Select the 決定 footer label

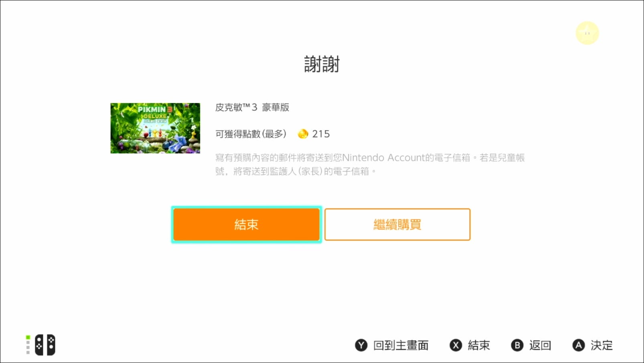(x=601, y=345)
